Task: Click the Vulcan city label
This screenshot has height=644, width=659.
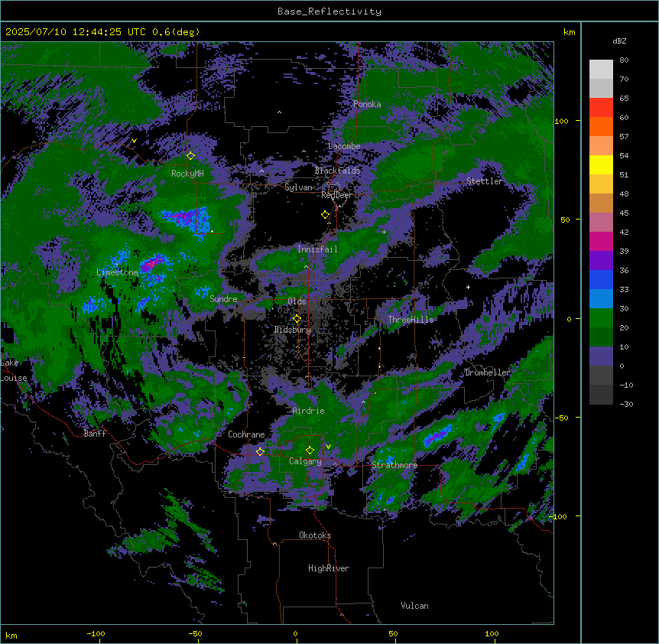Action: tap(414, 606)
